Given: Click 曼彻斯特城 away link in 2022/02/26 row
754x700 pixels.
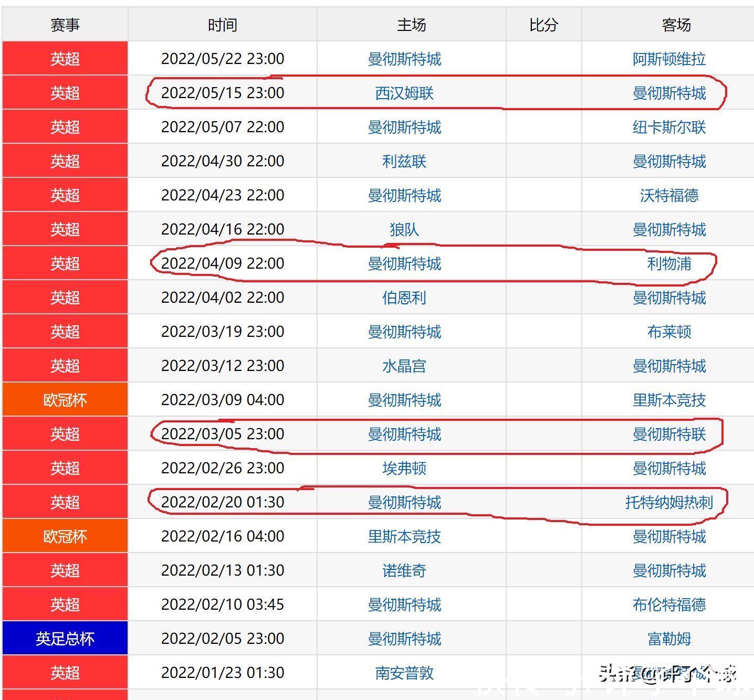Looking at the screenshot, I should tap(669, 468).
